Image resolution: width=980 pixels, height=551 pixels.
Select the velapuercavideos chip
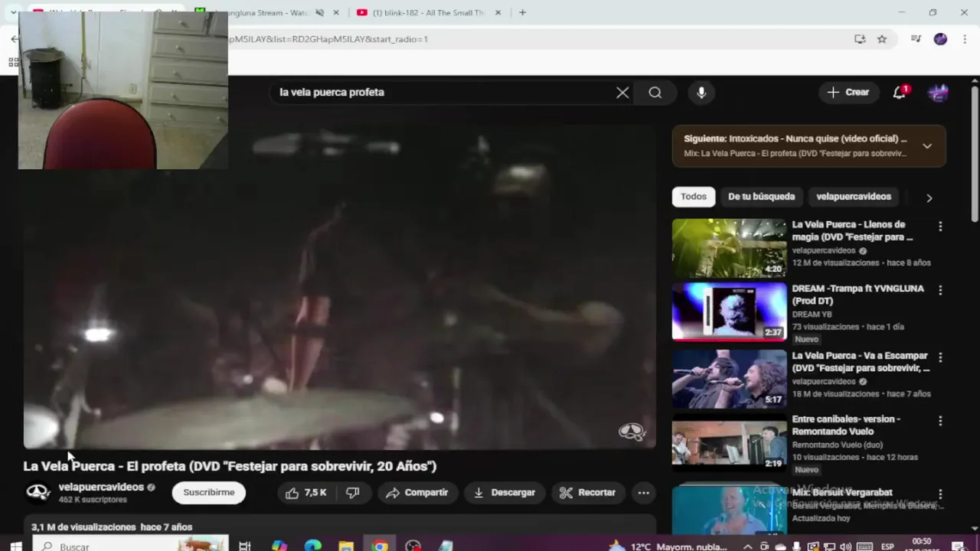click(854, 197)
